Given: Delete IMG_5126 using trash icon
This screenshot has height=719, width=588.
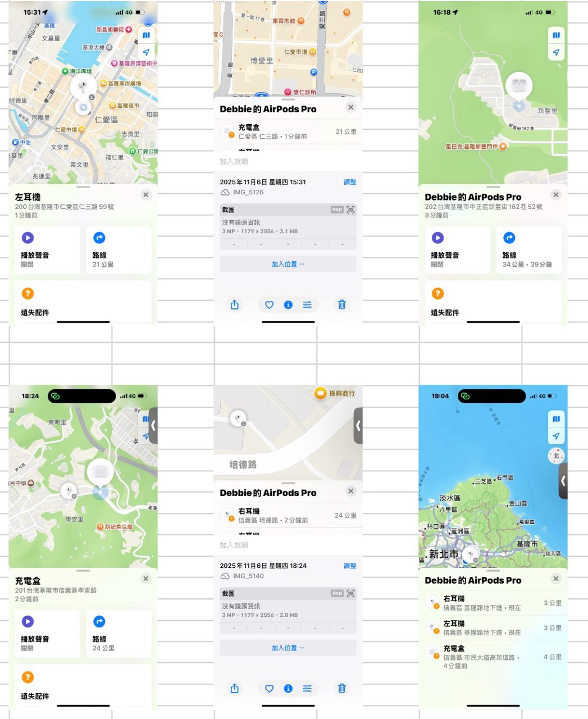Looking at the screenshot, I should coord(341,304).
